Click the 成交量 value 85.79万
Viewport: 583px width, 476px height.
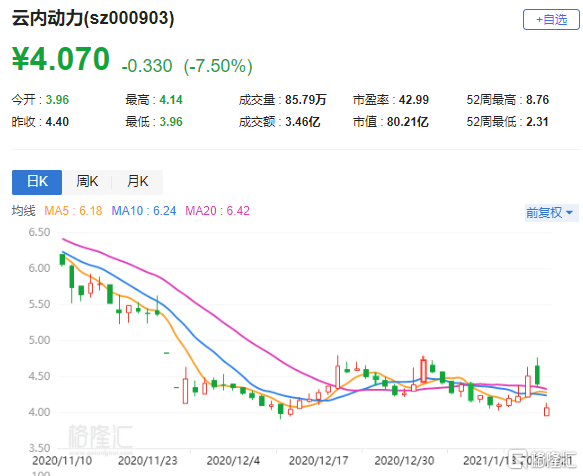click(306, 100)
